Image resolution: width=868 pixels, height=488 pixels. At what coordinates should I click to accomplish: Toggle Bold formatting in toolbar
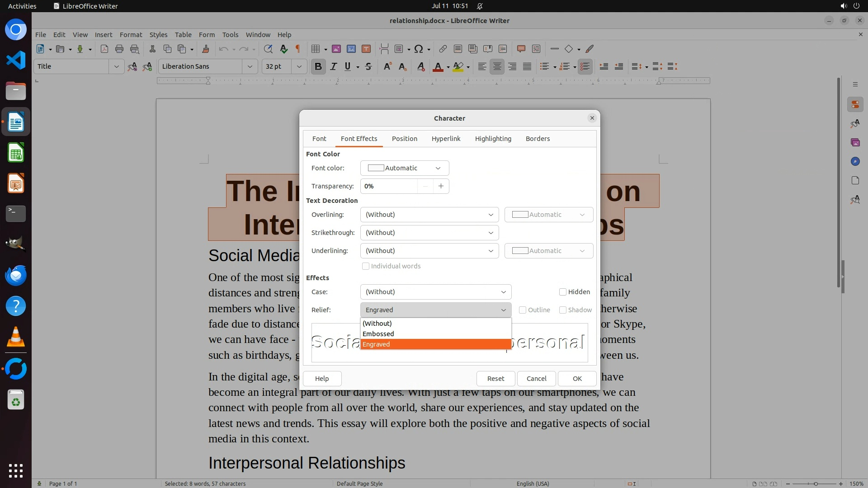pos(318,67)
